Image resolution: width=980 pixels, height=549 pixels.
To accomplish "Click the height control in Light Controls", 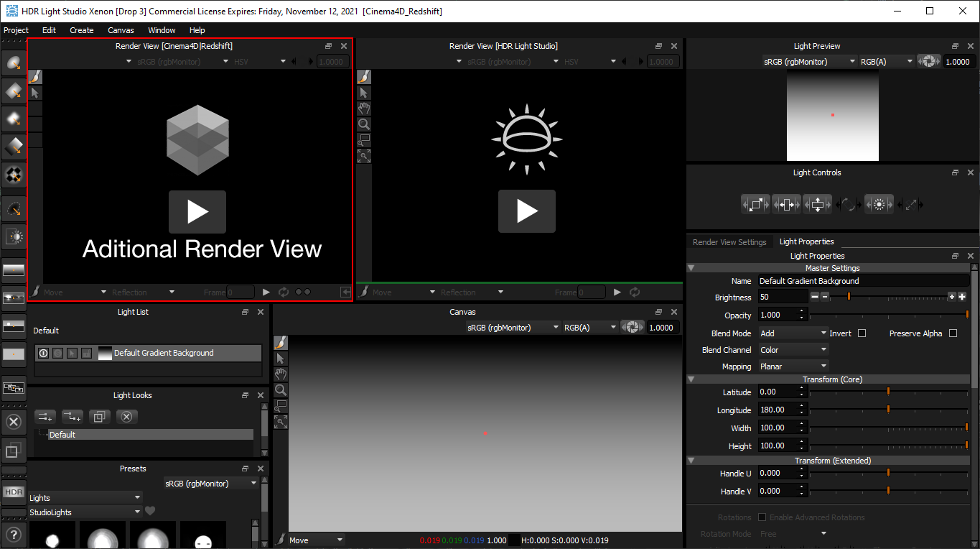I will pos(817,205).
